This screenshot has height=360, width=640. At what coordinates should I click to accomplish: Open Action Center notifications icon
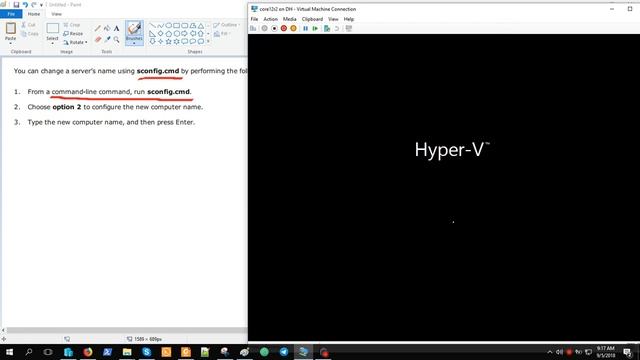coord(628,352)
